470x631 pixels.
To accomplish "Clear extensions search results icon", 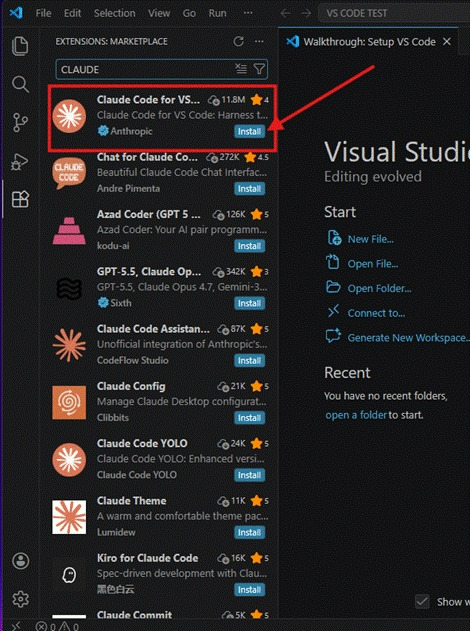I will (x=241, y=69).
